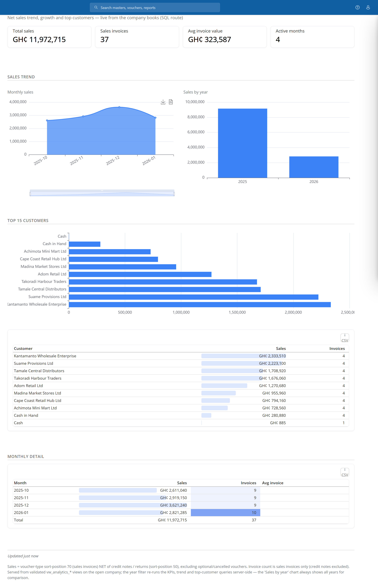Click Achimota Mini Mart Ltd in the table
378x588 pixels.
click(x=35, y=408)
